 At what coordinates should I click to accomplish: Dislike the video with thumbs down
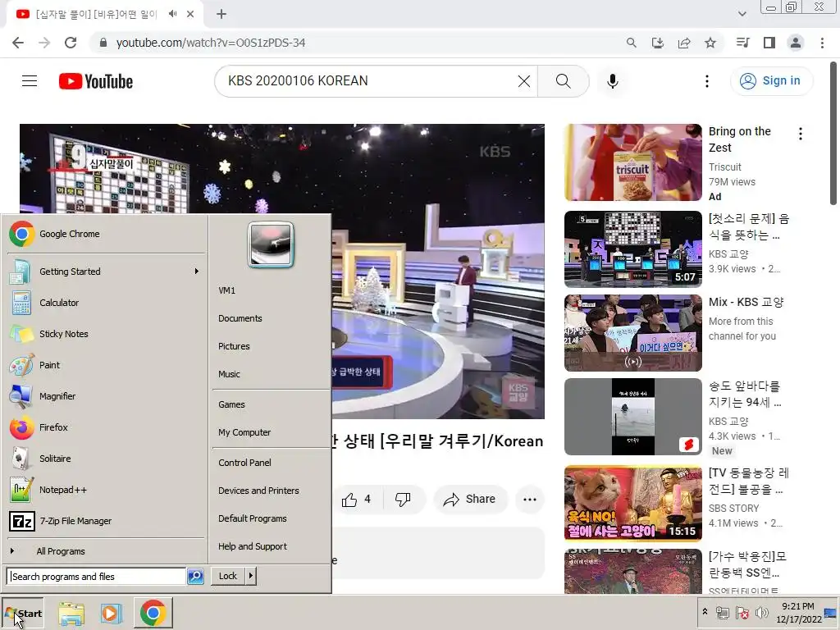click(x=403, y=500)
